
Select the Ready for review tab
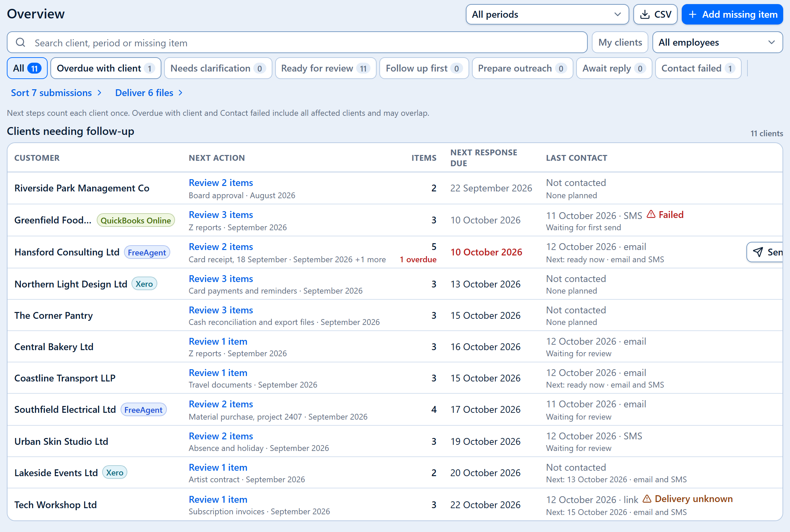(326, 68)
